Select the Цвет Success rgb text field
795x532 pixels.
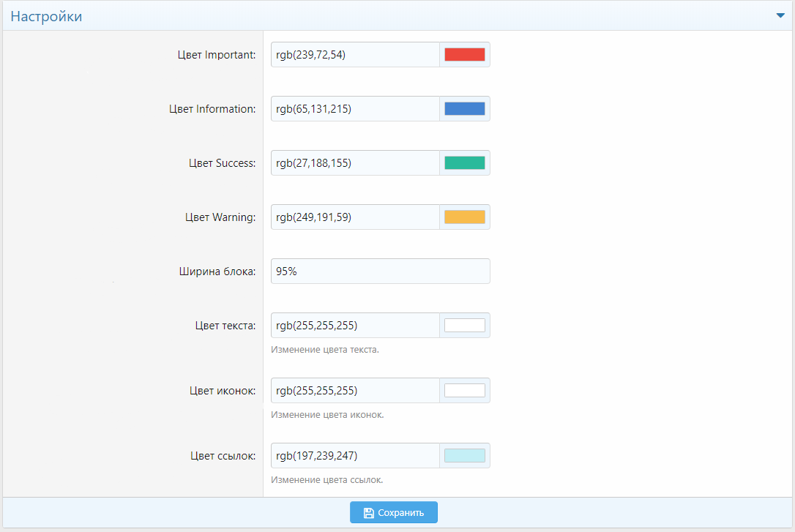[355, 163]
